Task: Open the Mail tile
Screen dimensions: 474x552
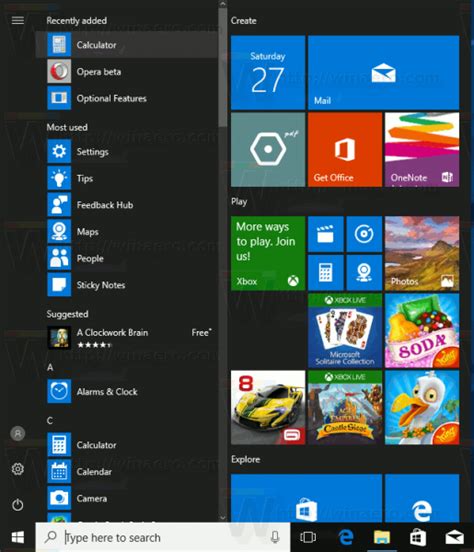Action: [x=383, y=73]
